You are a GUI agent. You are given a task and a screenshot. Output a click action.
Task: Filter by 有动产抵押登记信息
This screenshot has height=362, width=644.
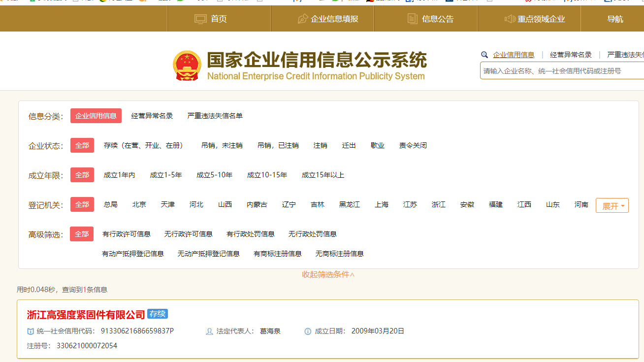133,254
